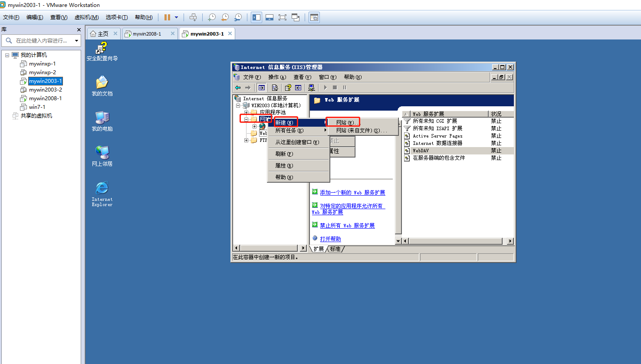
Task: Open VMware 文件(F) menu
Action: click(x=11, y=17)
